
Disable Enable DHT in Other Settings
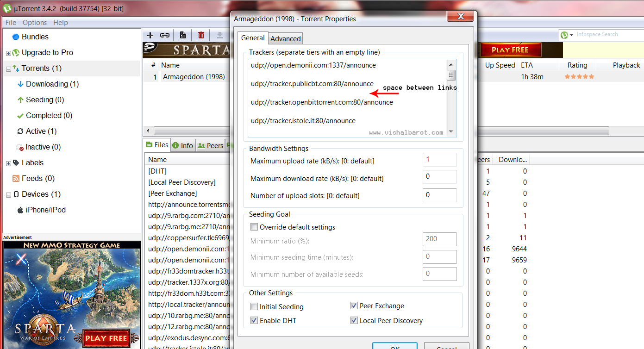point(254,320)
